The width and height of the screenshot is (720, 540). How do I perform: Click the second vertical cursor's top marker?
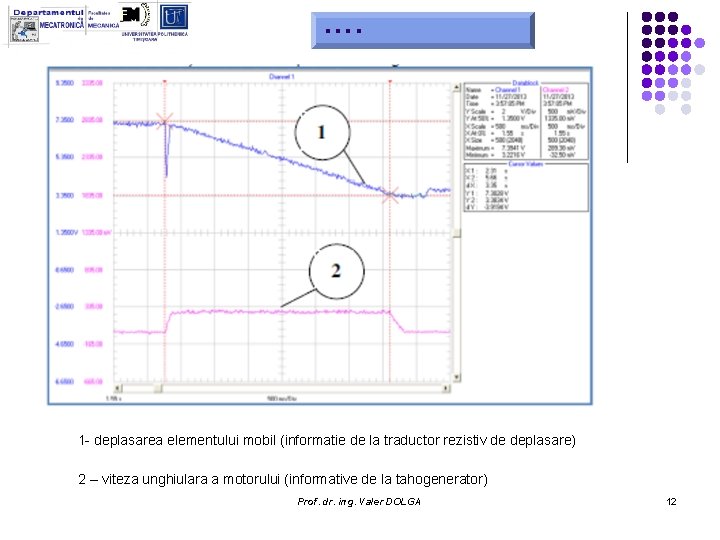390,82
